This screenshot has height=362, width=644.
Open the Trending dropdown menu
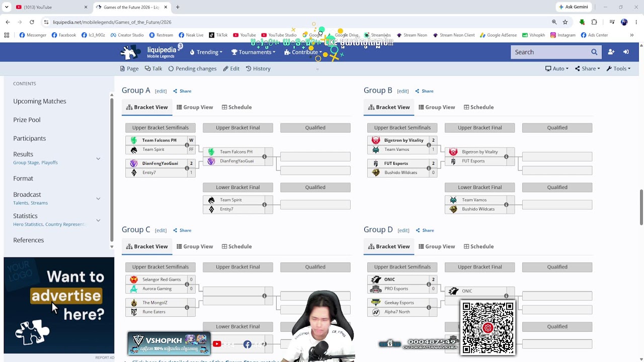coord(206,52)
